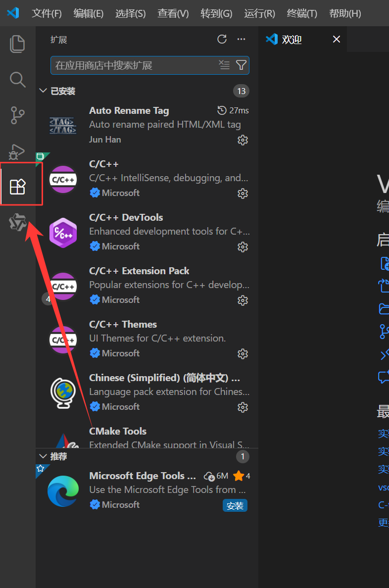Open the 帮助(H) menu

(345, 13)
